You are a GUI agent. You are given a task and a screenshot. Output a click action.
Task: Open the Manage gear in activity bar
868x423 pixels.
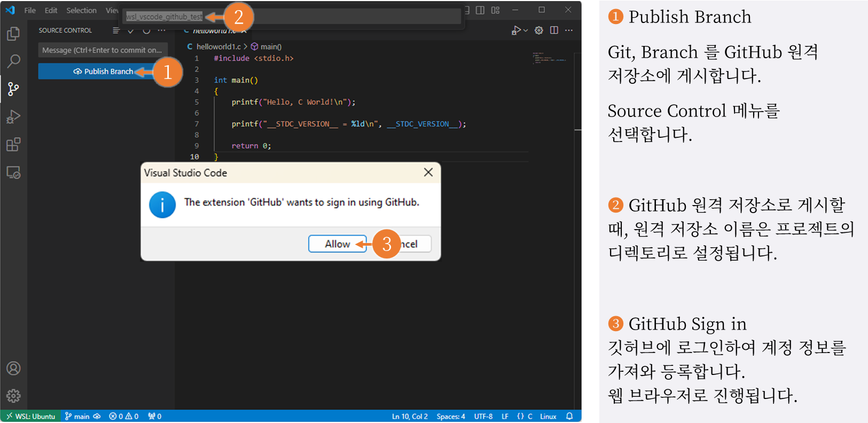click(x=13, y=396)
